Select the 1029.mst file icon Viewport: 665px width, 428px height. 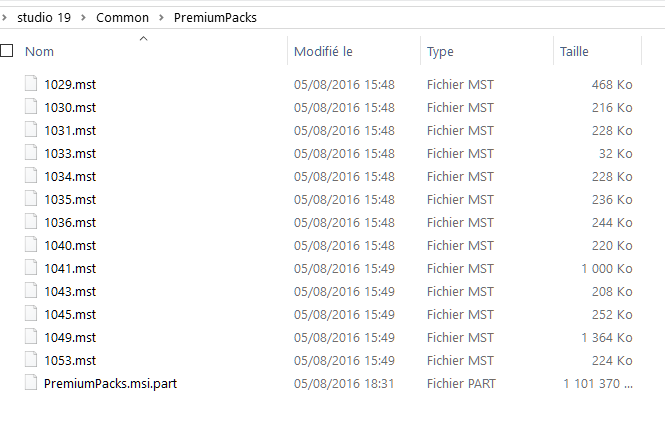31,83
